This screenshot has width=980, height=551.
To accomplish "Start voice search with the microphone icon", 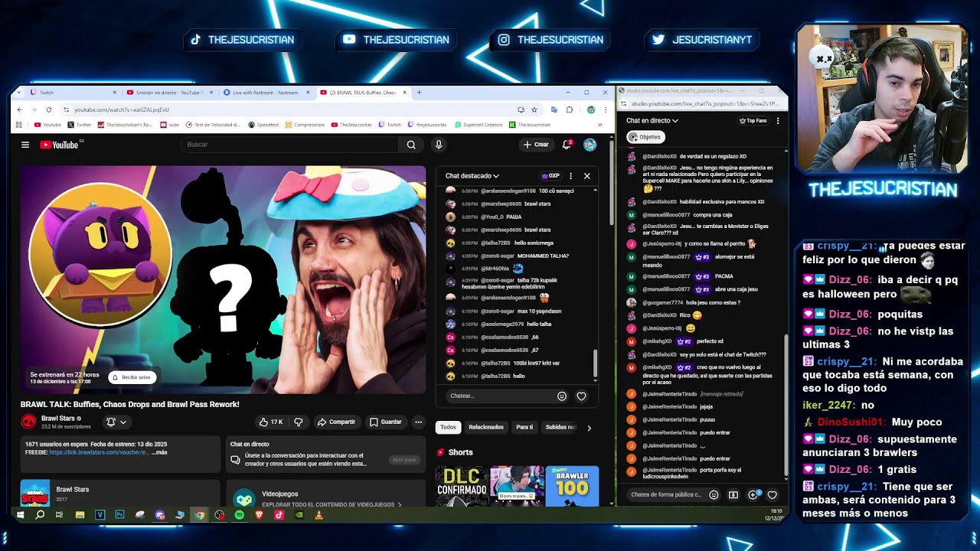I will click(x=439, y=145).
